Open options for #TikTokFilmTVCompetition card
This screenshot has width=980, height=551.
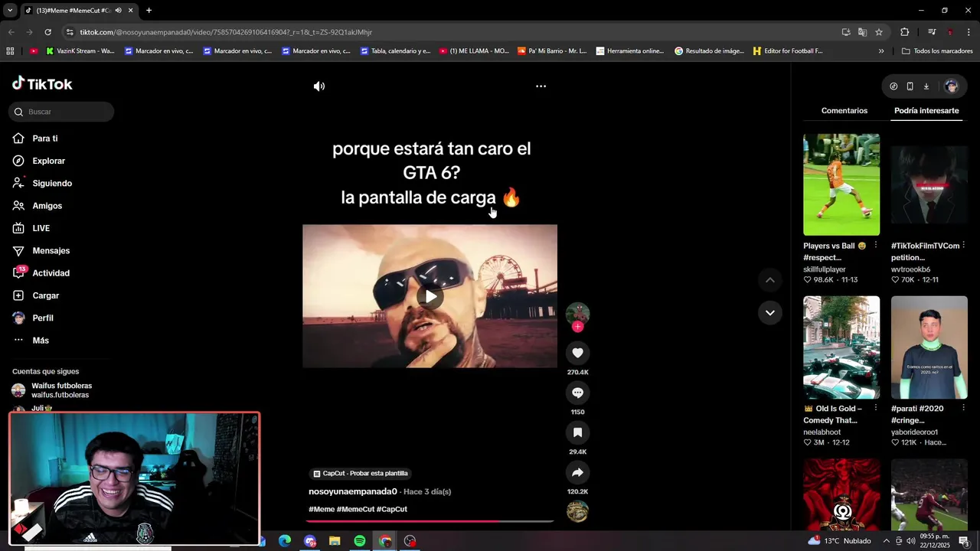point(963,246)
